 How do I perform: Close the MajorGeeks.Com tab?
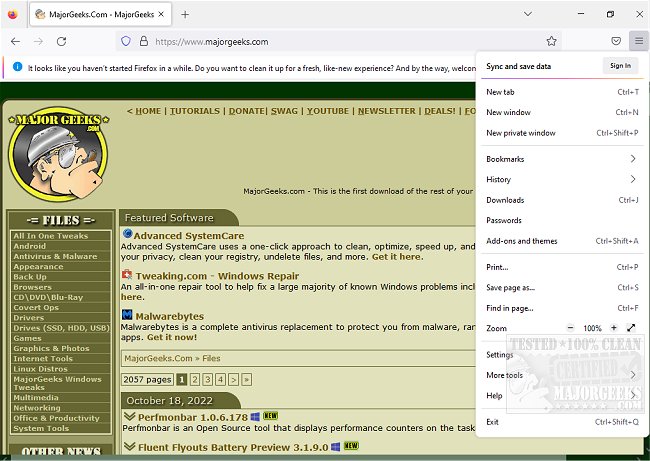tap(161, 14)
